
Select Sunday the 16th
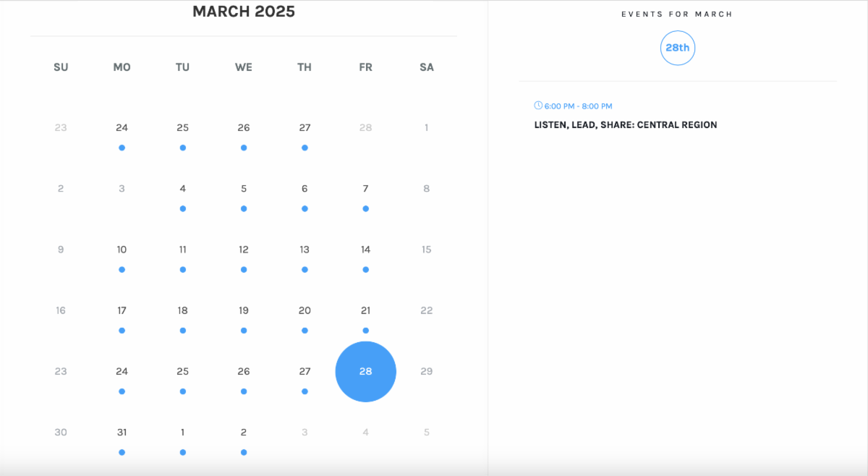tap(61, 310)
